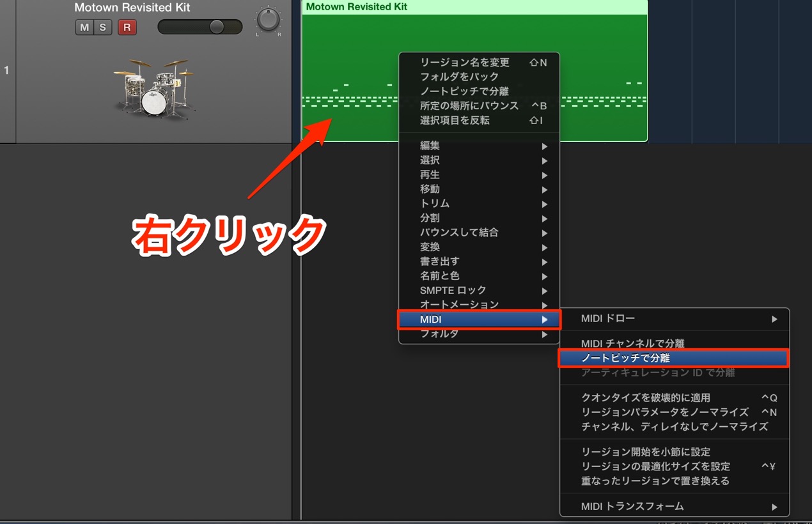Expand the バウンスして結合 submenu

pyautogui.click(x=480, y=233)
